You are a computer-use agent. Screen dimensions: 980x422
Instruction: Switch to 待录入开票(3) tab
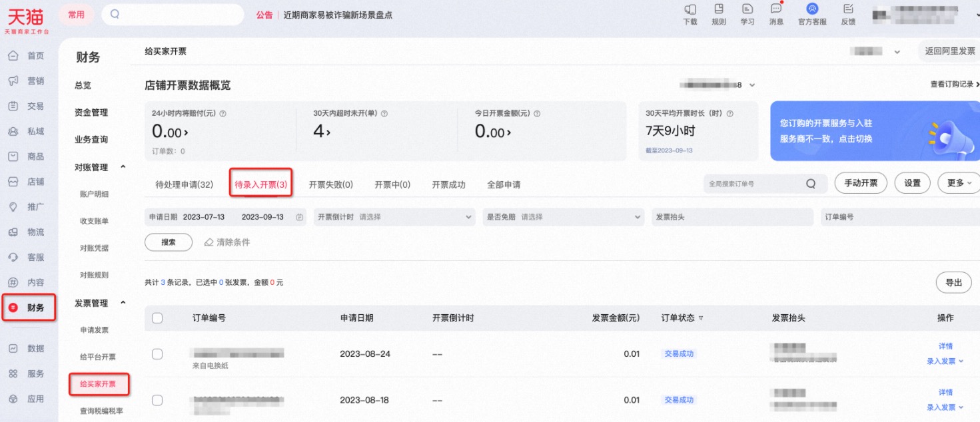pos(261,185)
